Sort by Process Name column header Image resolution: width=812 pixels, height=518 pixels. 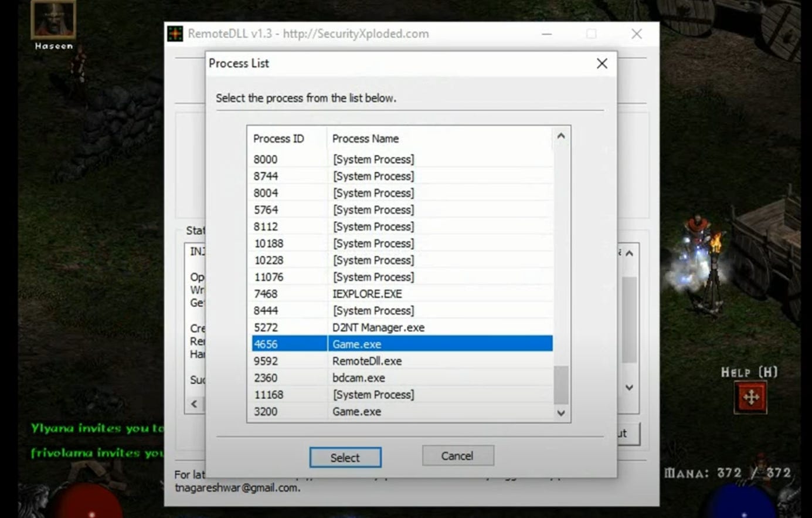point(440,138)
